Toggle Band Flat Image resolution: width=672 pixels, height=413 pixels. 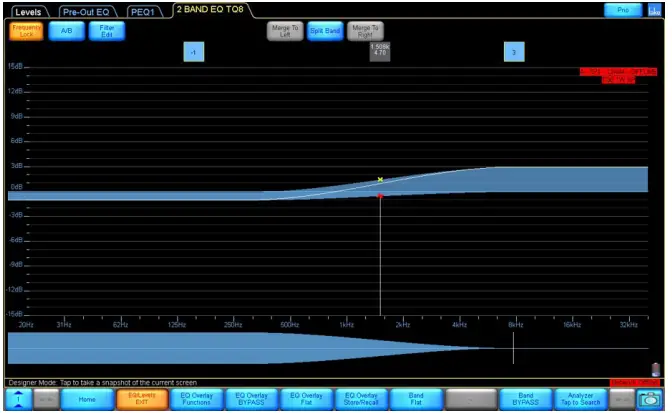[416, 400]
